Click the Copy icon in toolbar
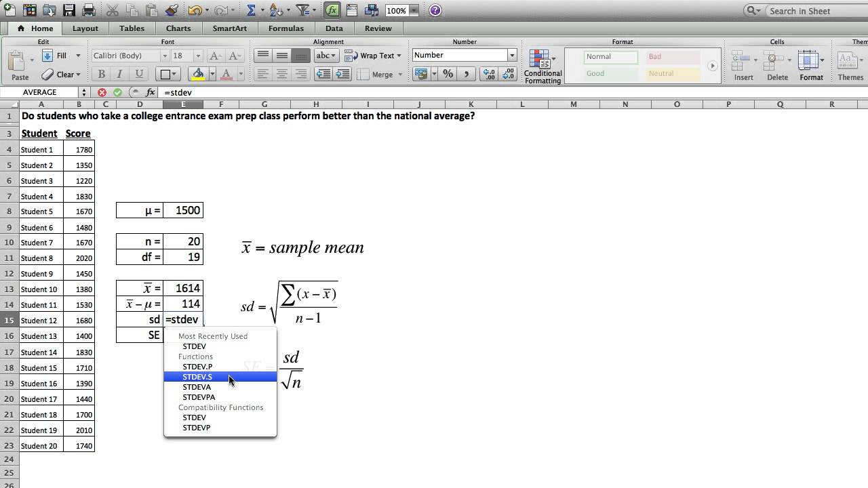The height and width of the screenshot is (488, 868). coord(132,10)
